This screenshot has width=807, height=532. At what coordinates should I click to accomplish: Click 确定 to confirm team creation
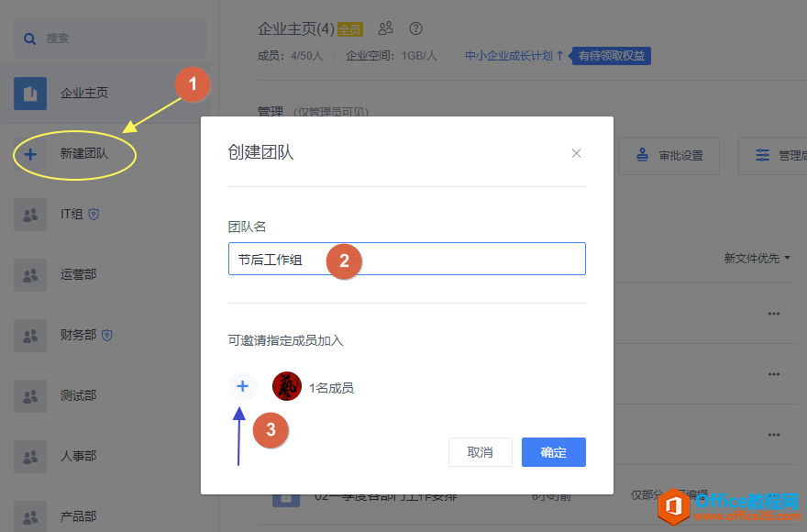click(554, 452)
